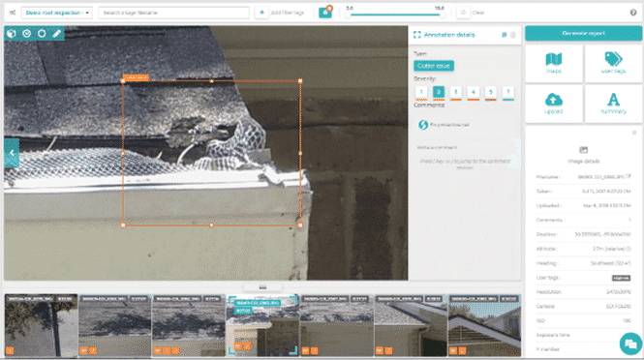
Task: Select the 3D cube tool in image toolbar
Action: [12, 34]
